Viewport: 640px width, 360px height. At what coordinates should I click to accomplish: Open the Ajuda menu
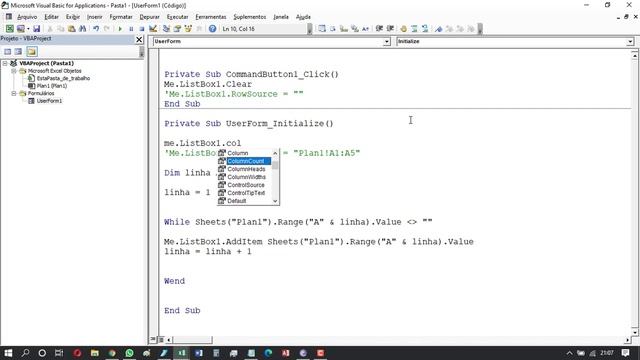[303, 17]
